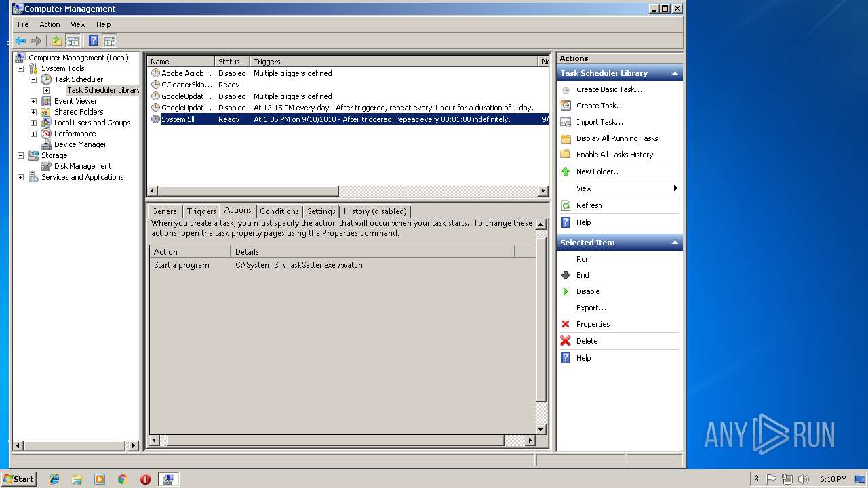
Task: Collapse the Storage tree node
Action: click(20, 155)
